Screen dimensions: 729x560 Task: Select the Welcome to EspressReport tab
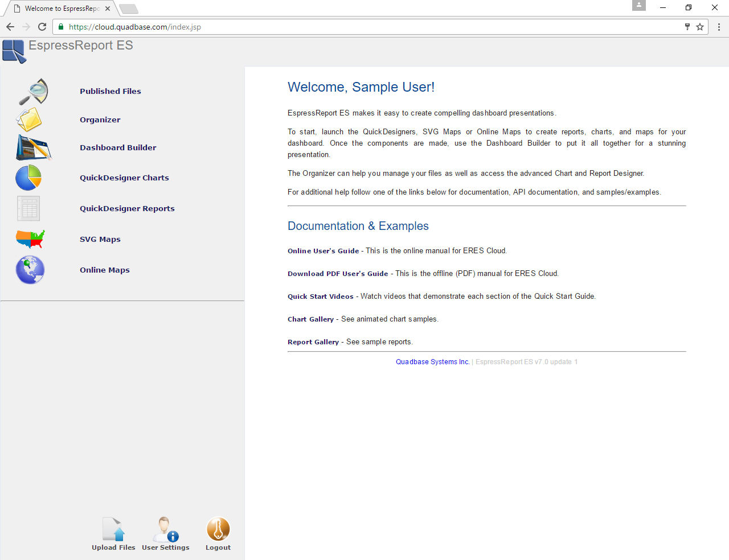pos(62,9)
